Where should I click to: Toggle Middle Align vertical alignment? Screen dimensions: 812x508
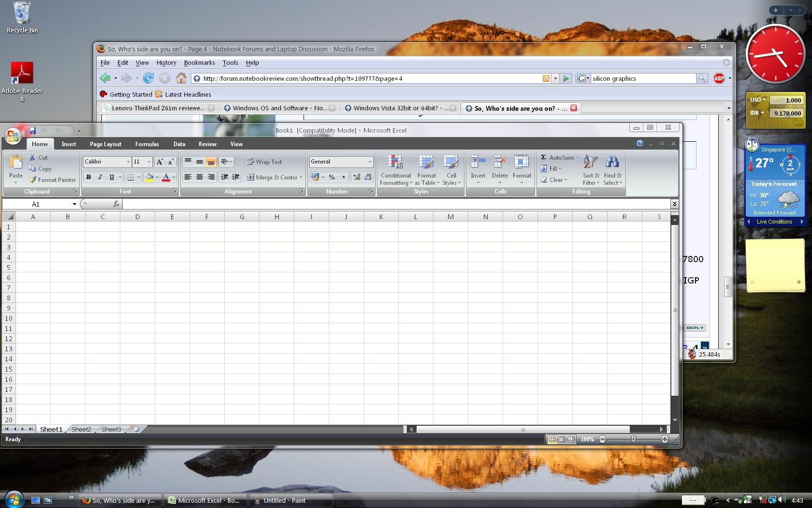coord(200,162)
